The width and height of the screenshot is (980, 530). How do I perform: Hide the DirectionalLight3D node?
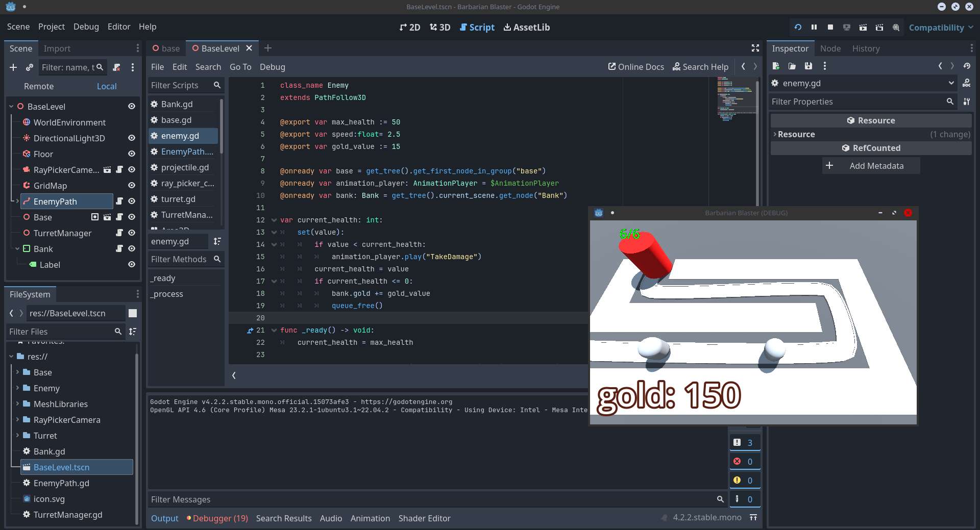[132, 138]
